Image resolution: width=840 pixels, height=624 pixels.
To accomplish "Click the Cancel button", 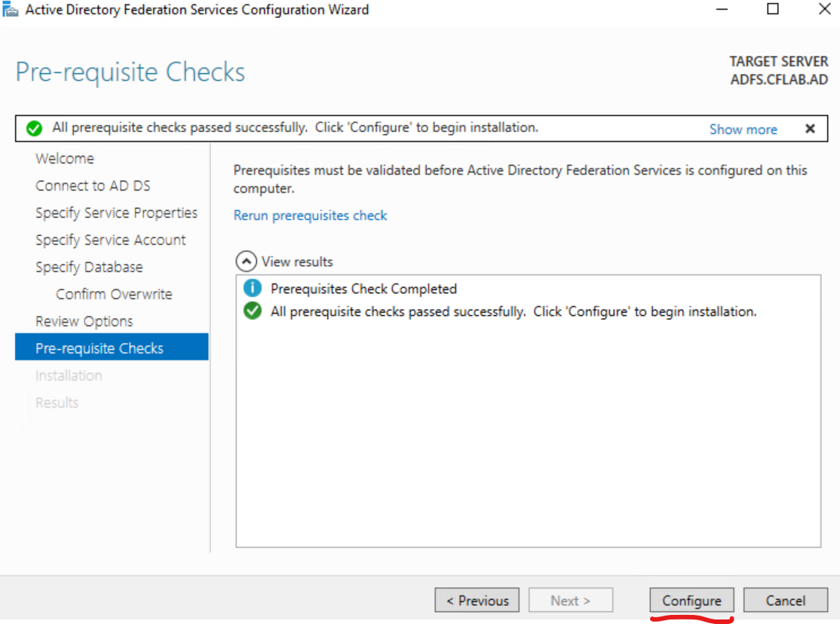I will [x=786, y=601].
